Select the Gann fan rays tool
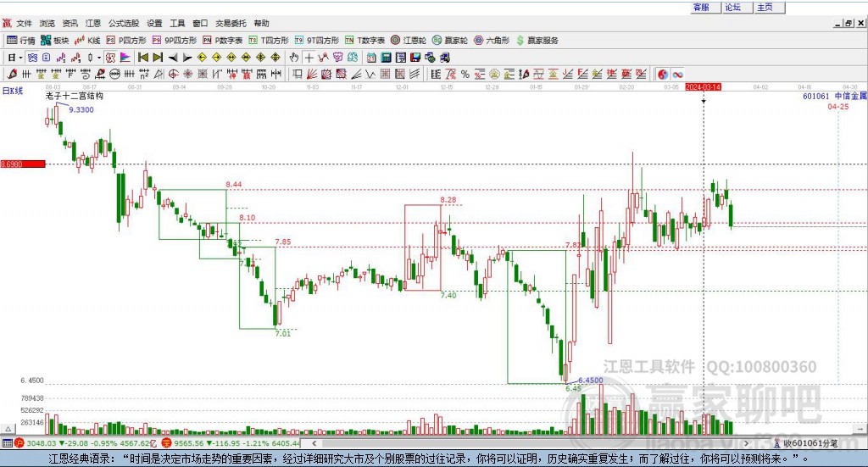The height and width of the screenshot is (467, 868). pyautogui.click(x=311, y=74)
